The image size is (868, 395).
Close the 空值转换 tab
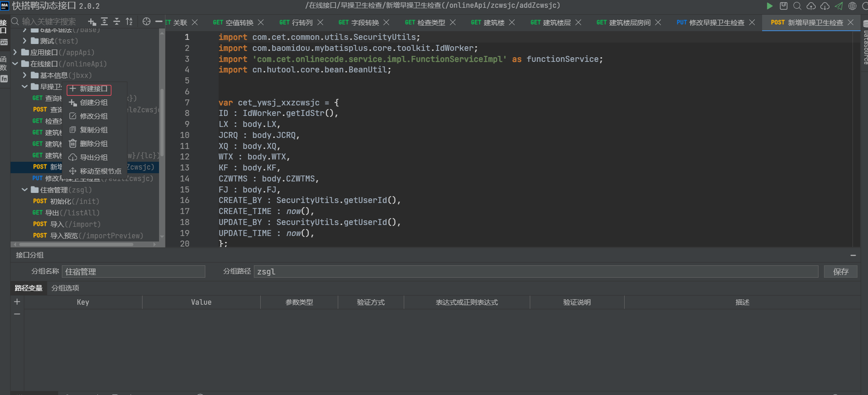tap(261, 22)
